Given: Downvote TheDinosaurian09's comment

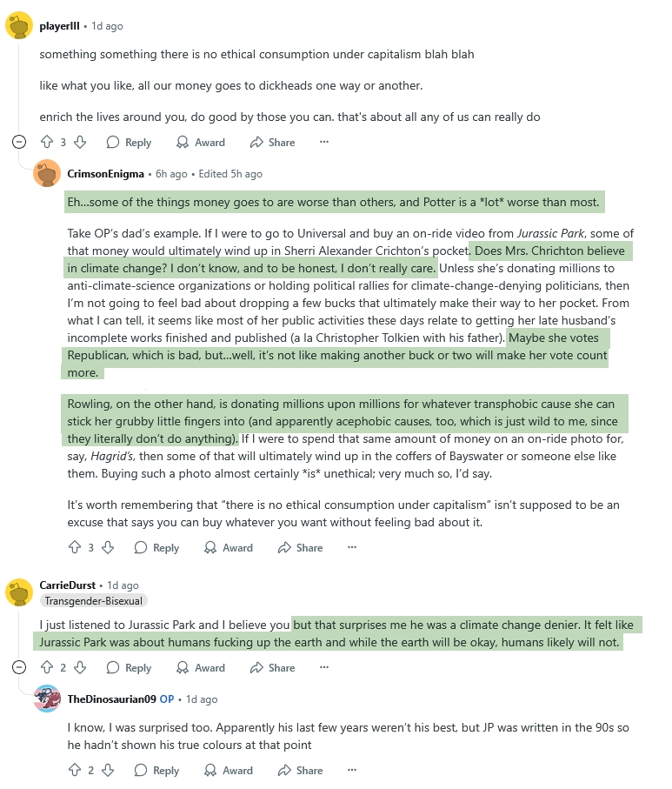Looking at the screenshot, I should coord(107,770).
